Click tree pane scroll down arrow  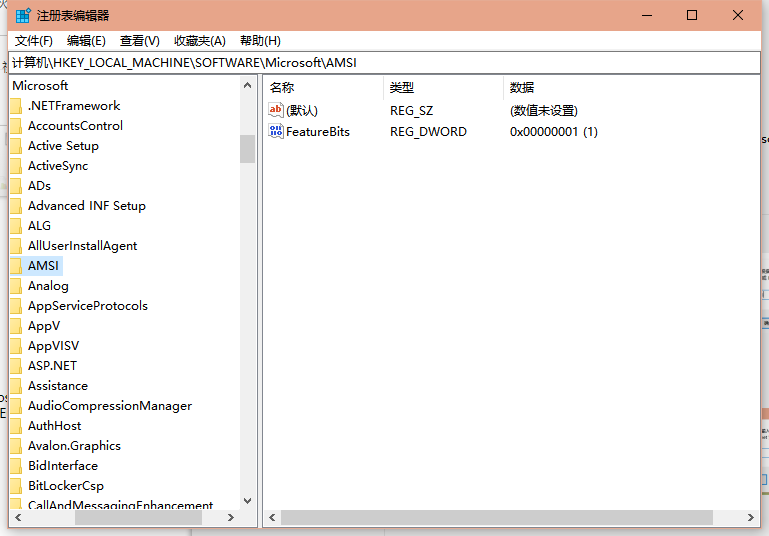pos(247,501)
